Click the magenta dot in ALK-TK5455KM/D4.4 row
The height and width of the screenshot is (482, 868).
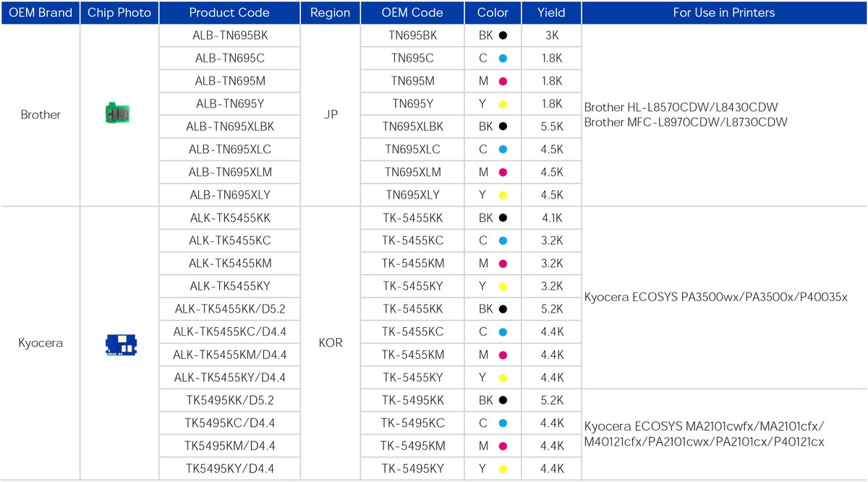coord(503,355)
